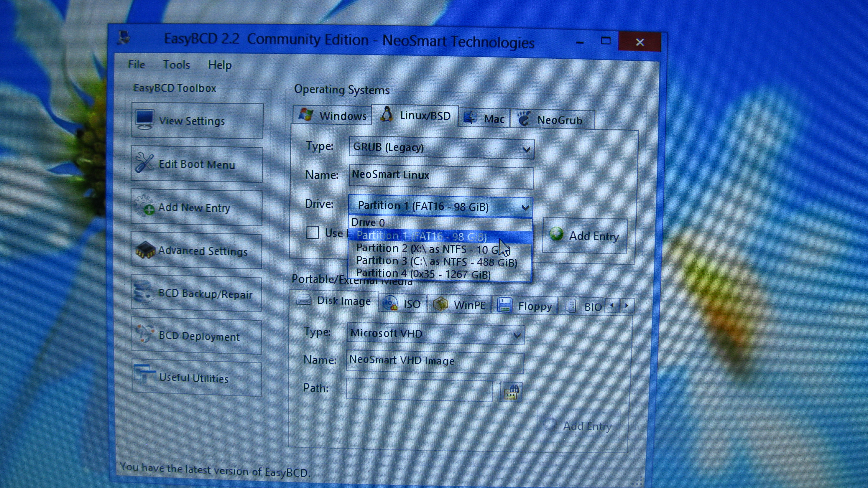
Task: Click the Edit Boot Menu wrench icon
Action: [145, 162]
